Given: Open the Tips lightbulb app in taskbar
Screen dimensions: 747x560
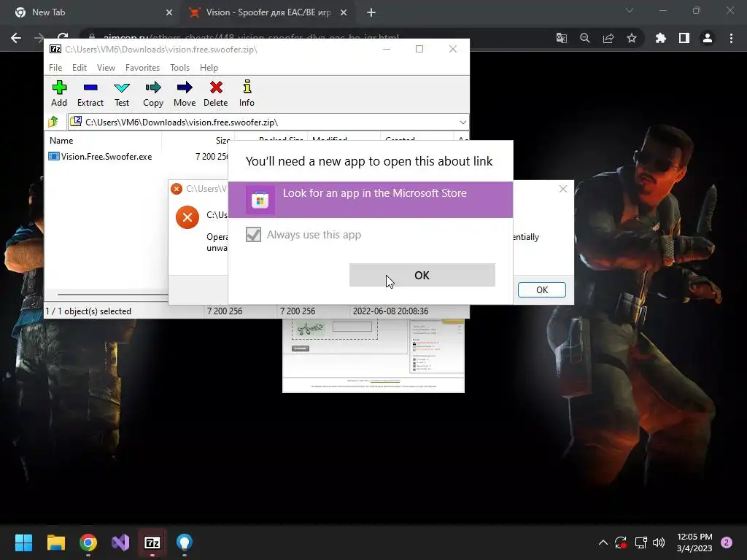Looking at the screenshot, I should pos(185,542).
